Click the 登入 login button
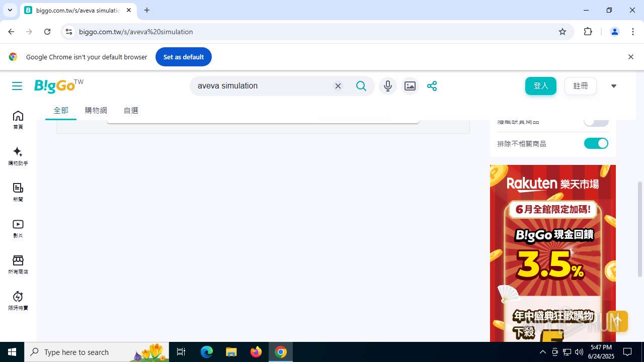The height and width of the screenshot is (362, 644). (x=541, y=86)
